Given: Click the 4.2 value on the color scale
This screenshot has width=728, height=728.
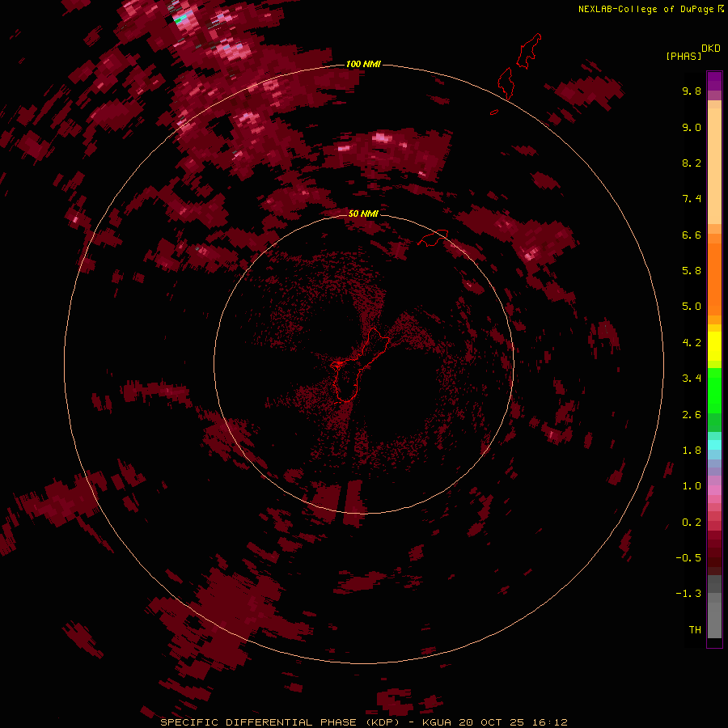Looking at the screenshot, I should 692,343.
